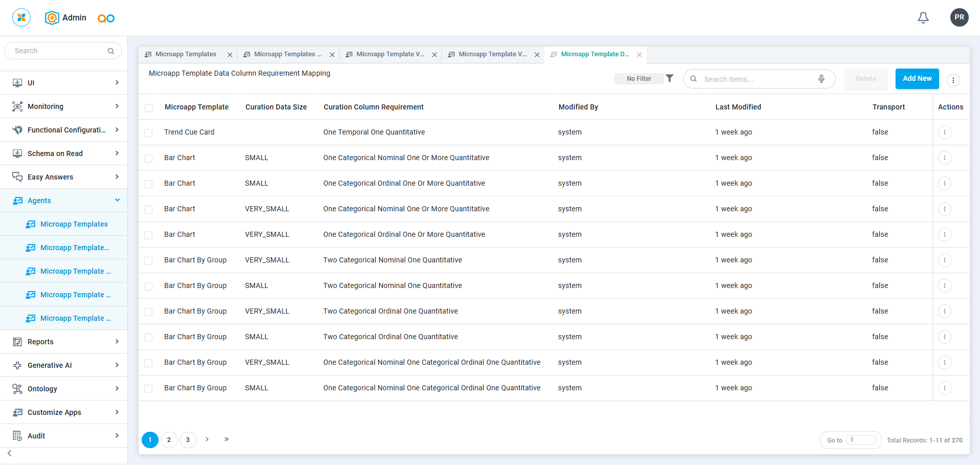
Task: Check the Trend Cue Card row checkbox
Action: pos(149,133)
